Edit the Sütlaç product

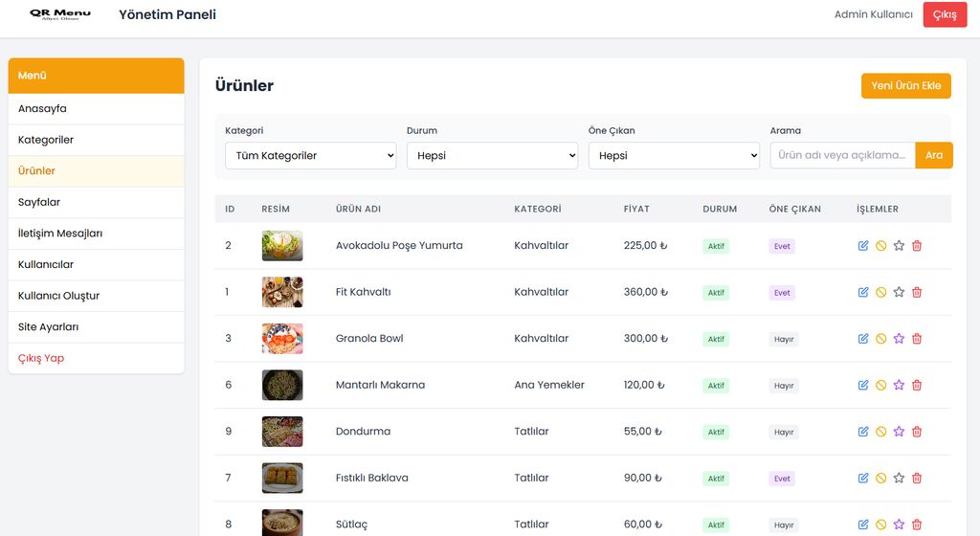863,525
